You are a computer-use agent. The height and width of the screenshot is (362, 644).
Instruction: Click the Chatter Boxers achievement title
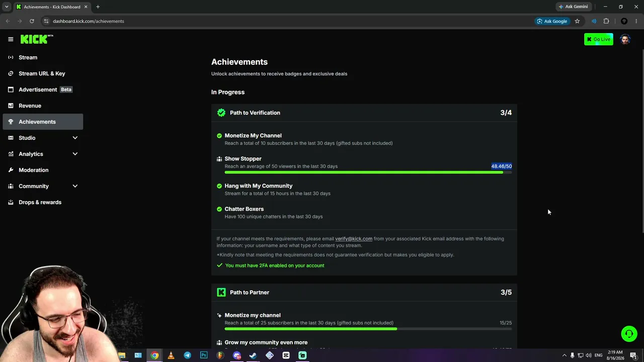(x=244, y=209)
